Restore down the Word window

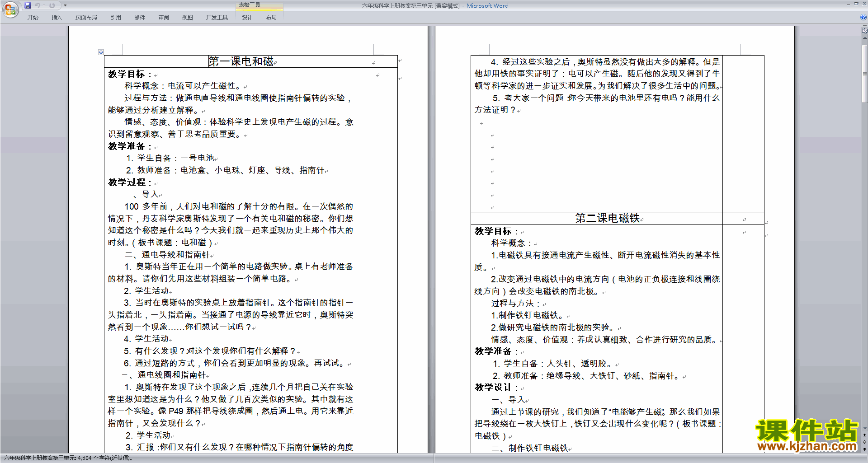(856, 4)
